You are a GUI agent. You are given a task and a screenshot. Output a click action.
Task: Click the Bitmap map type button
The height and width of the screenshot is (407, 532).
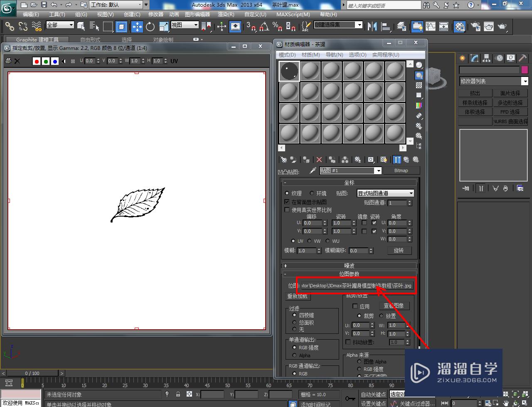[x=401, y=170]
